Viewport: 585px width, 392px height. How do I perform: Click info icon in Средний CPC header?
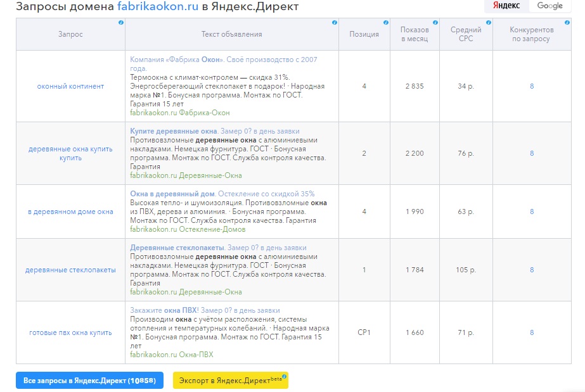click(488, 23)
